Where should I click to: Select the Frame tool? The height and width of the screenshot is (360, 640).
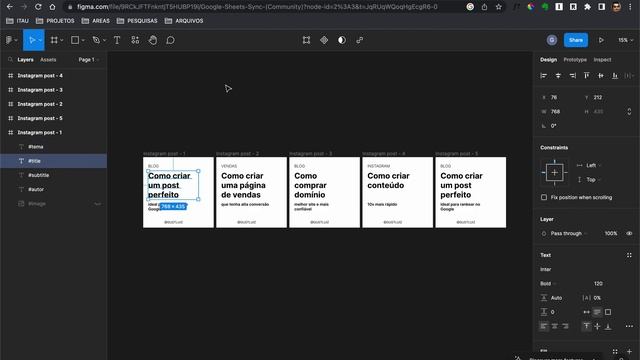point(54,40)
